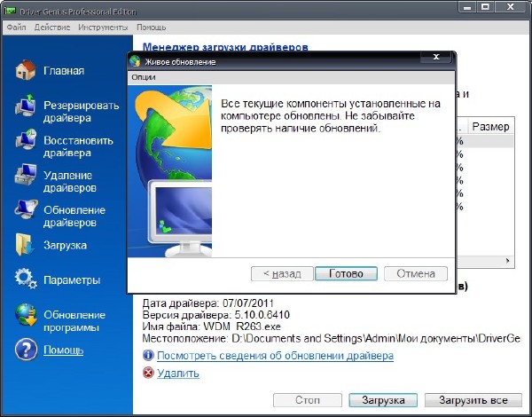Open Параметры gear icon
The width and height of the screenshot is (532, 417).
pyautogui.click(x=25, y=280)
